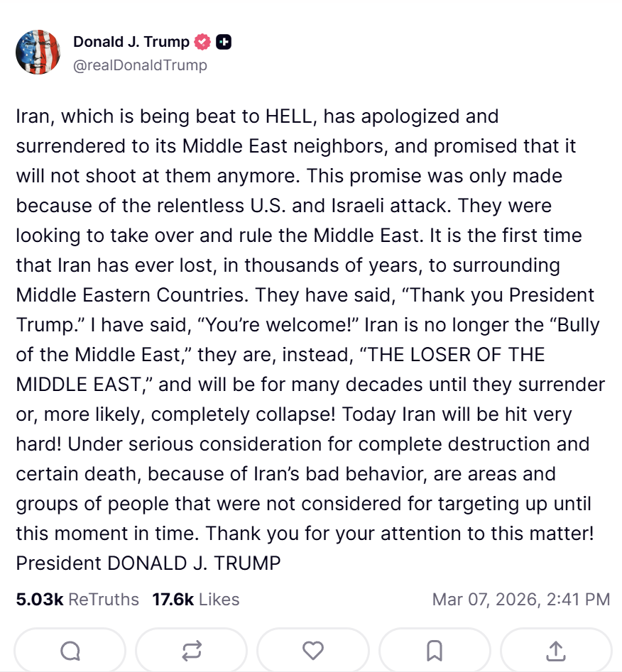Like the post with the heart icon

tap(313, 650)
